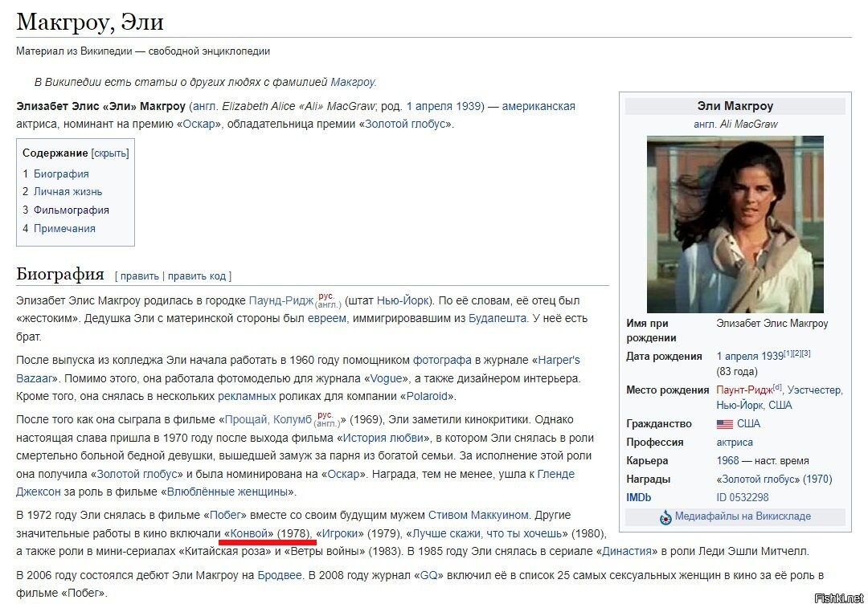Open Медиафайлы на Викискладе link

(743, 516)
